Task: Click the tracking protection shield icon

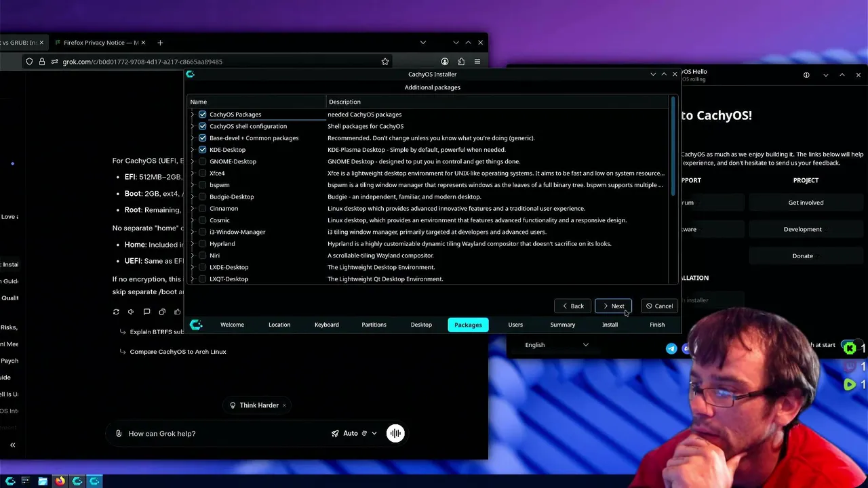Action: (29, 62)
